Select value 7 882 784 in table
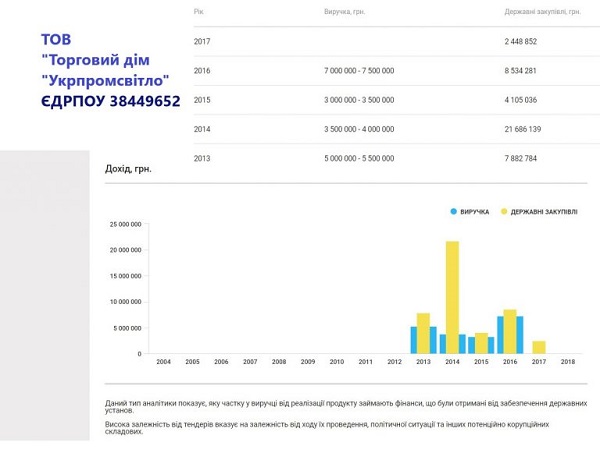Viewport: 600px width, 453px height. coord(521,158)
